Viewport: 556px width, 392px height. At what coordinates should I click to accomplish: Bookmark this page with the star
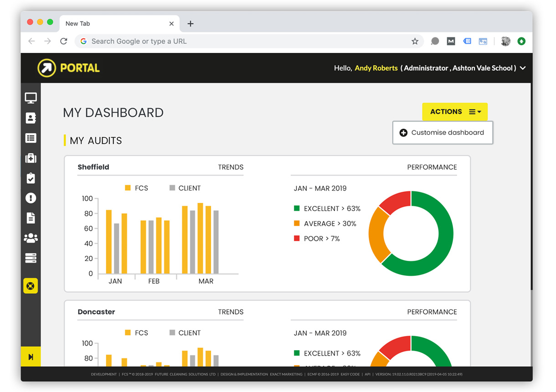(x=415, y=41)
